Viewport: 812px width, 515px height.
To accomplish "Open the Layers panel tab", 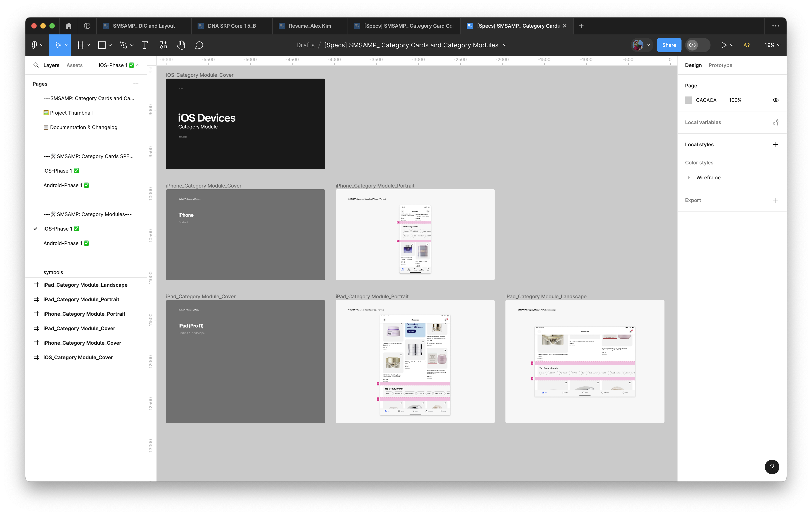I will 51,65.
